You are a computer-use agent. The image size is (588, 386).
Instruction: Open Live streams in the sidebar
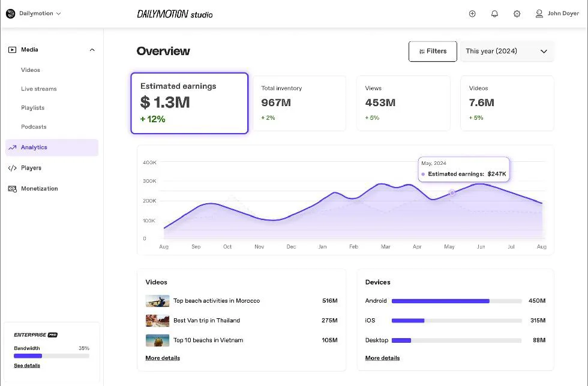pyautogui.click(x=39, y=89)
